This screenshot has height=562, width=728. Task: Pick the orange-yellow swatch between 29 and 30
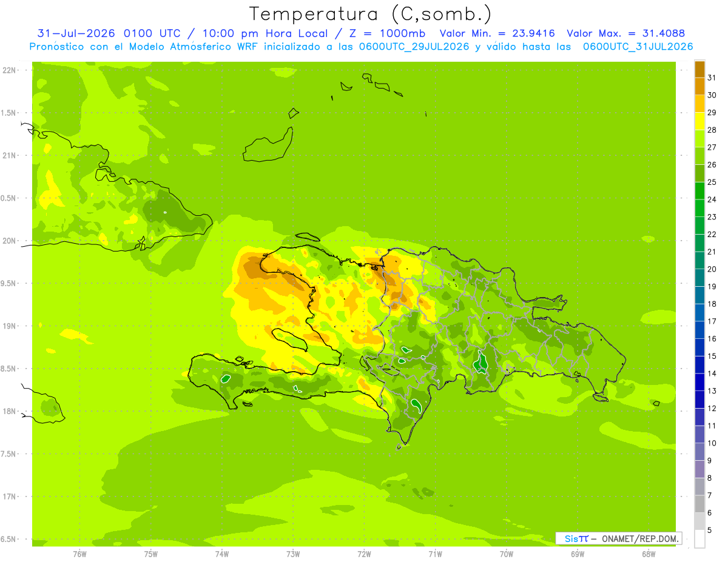pos(699,104)
